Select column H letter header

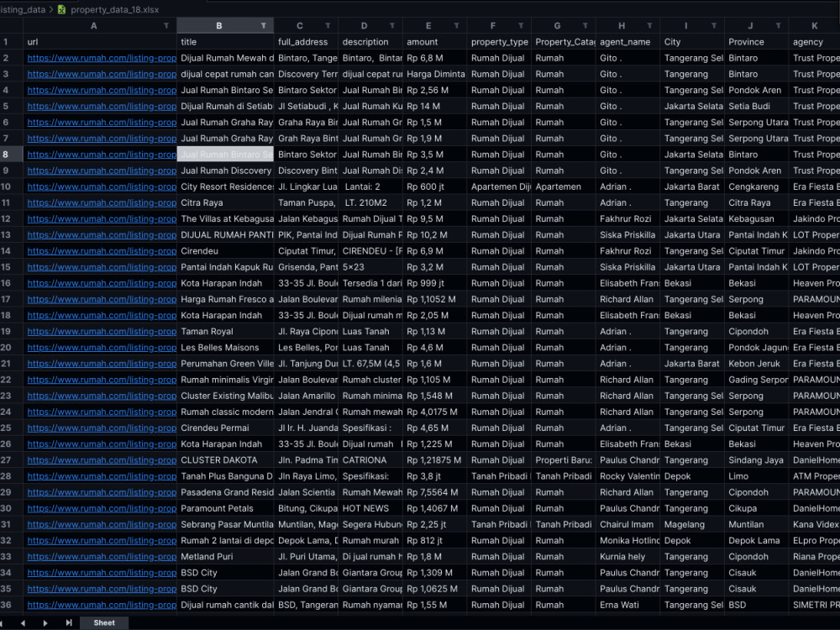(622, 26)
